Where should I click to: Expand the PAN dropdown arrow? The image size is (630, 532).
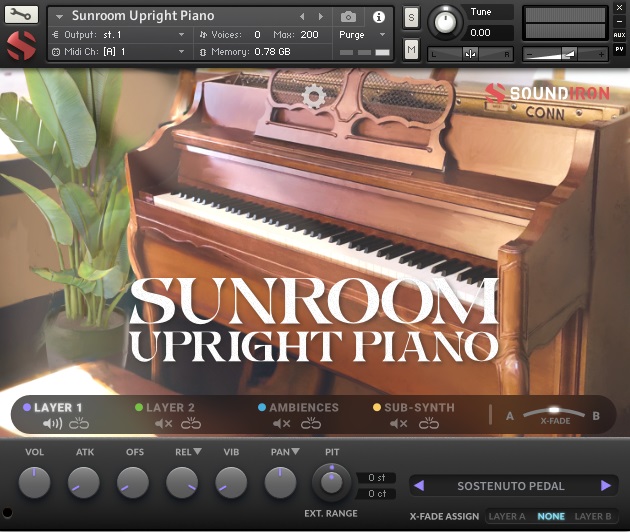[295, 451]
